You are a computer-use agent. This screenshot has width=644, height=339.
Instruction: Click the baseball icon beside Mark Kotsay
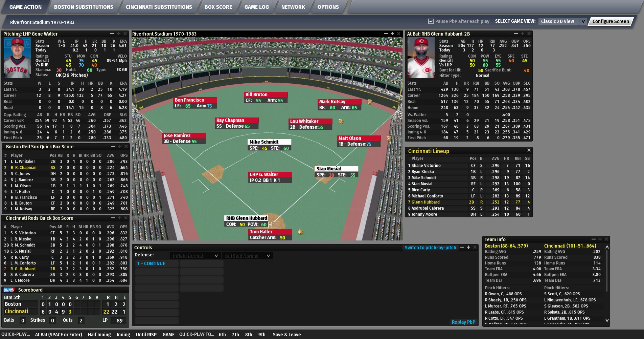point(370,102)
